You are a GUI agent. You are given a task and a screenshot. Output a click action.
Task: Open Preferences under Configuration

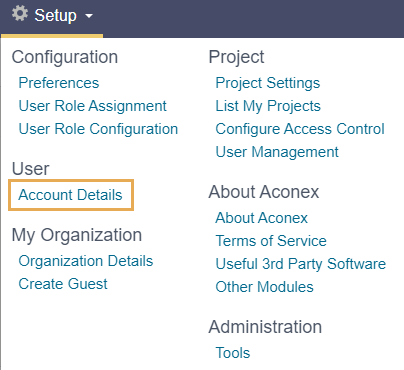[x=59, y=83]
